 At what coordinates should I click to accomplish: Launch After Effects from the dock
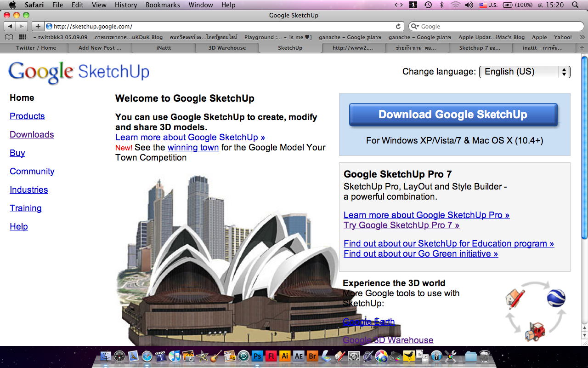[299, 356]
